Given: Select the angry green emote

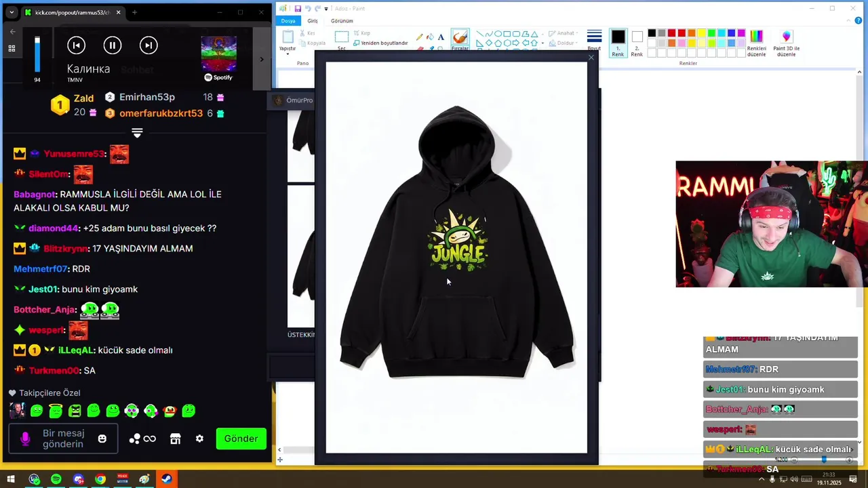Looking at the screenshot, I should pyautogui.click(x=75, y=411).
